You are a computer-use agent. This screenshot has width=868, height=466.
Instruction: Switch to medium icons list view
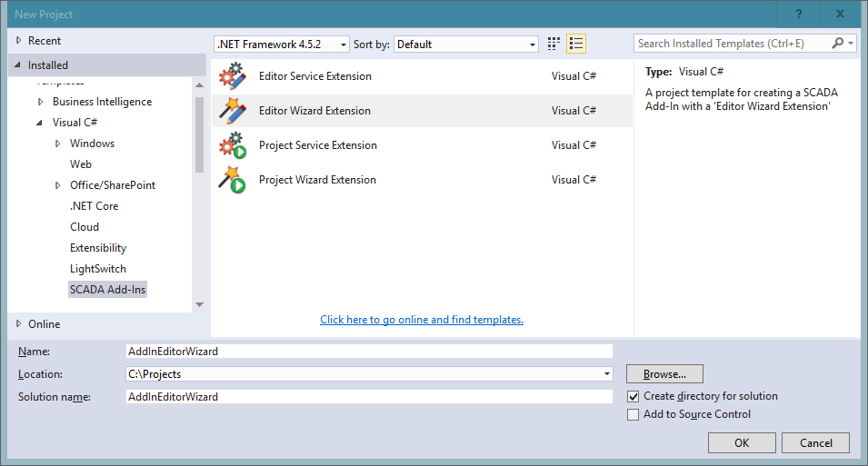tap(576, 44)
